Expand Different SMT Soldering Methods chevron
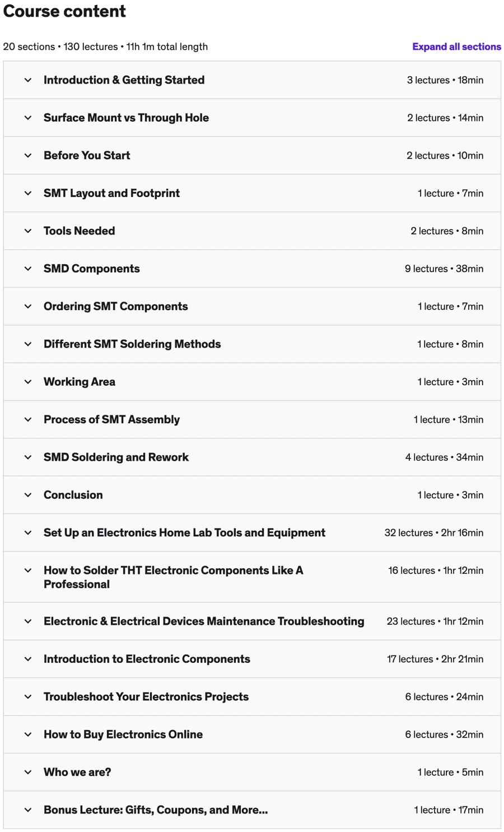Screen dimensions: 504x832 click(x=28, y=344)
